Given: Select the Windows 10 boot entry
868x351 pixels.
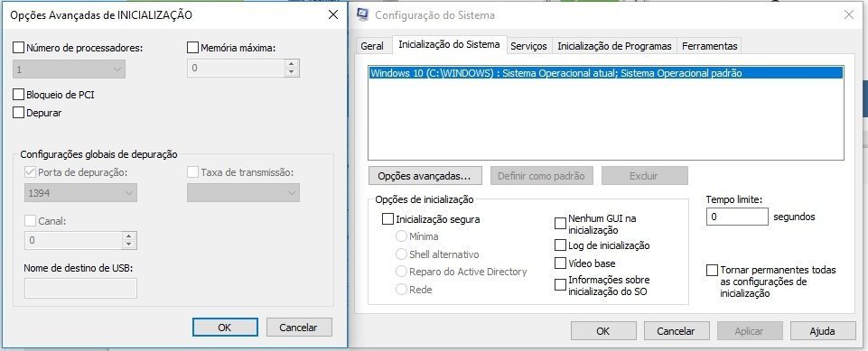Looking at the screenshot, I should [606, 73].
